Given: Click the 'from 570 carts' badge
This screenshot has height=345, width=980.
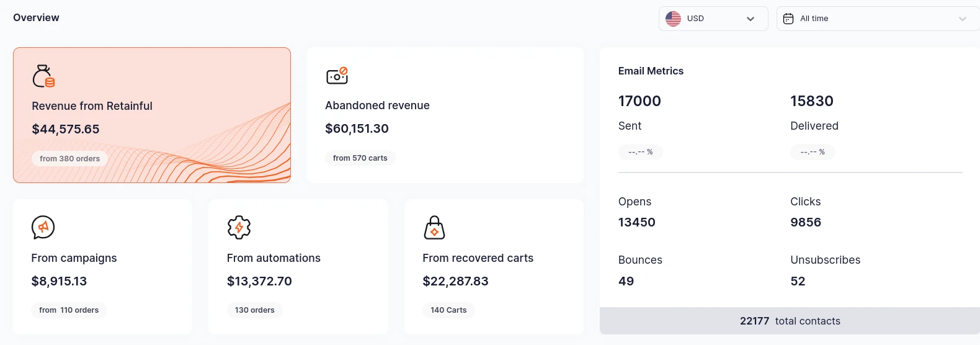Looking at the screenshot, I should pos(360,158).
